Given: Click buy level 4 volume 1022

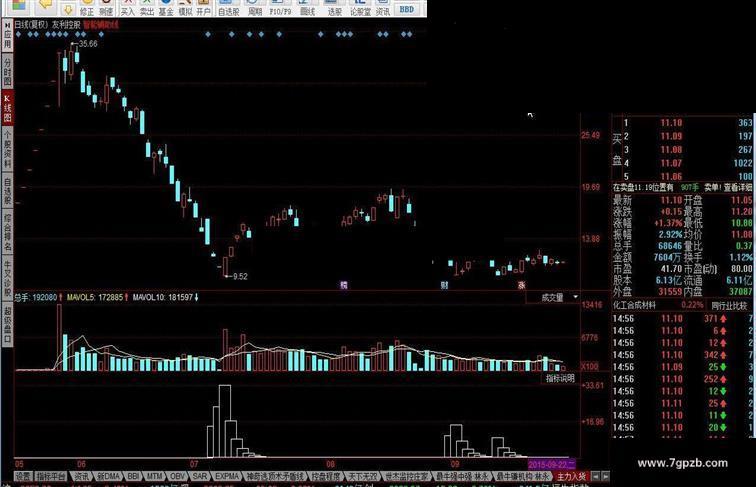Looking at the screenshot, I should [x=742, y=163].
